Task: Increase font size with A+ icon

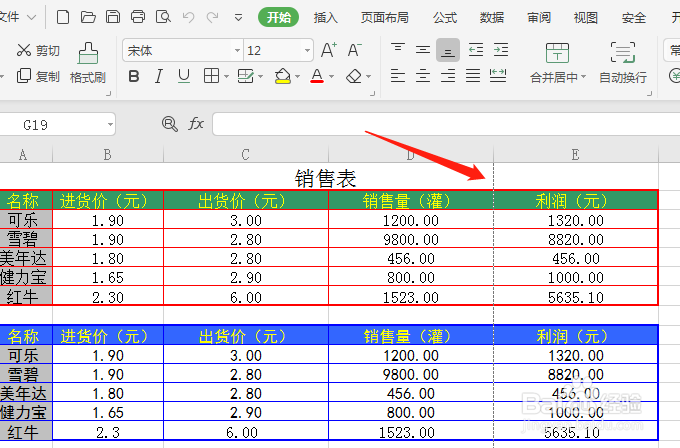Action: coord(329,50)
